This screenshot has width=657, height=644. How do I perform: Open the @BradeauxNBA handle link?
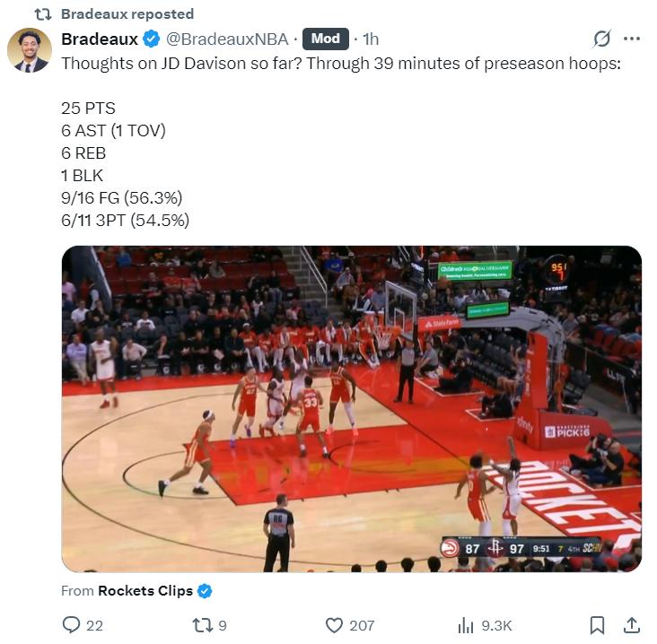227,39
